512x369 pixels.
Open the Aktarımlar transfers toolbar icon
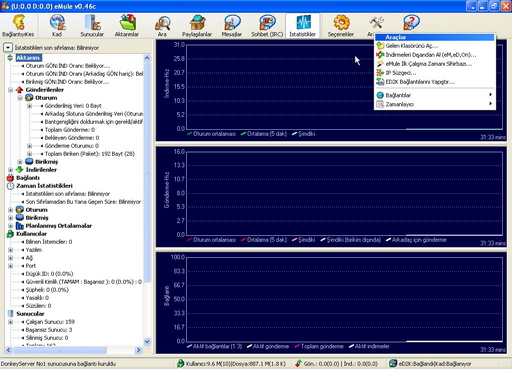coord(127,25)
